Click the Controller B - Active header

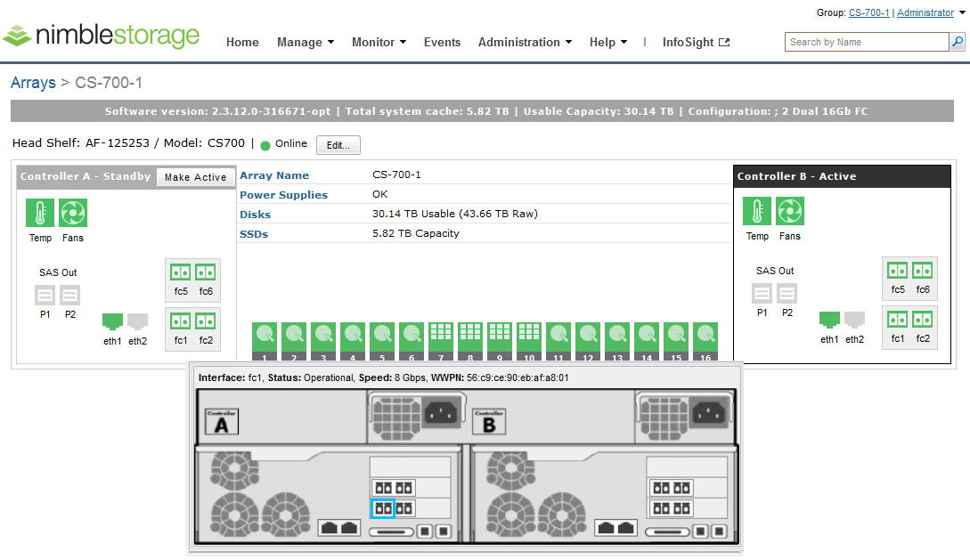(842, 176)
